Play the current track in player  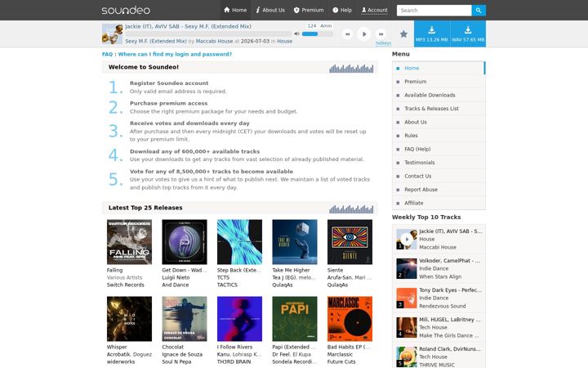pos(363,34)
